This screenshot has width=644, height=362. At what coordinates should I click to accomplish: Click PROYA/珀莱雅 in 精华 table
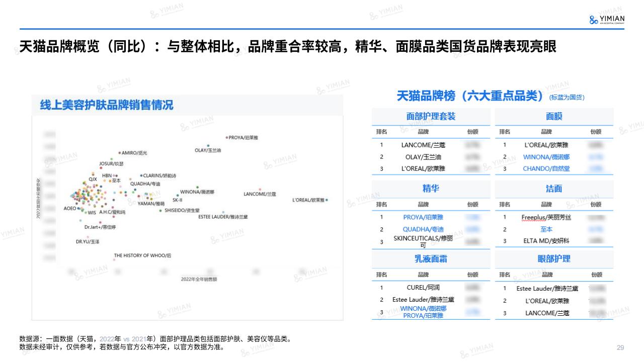point(423,217)
